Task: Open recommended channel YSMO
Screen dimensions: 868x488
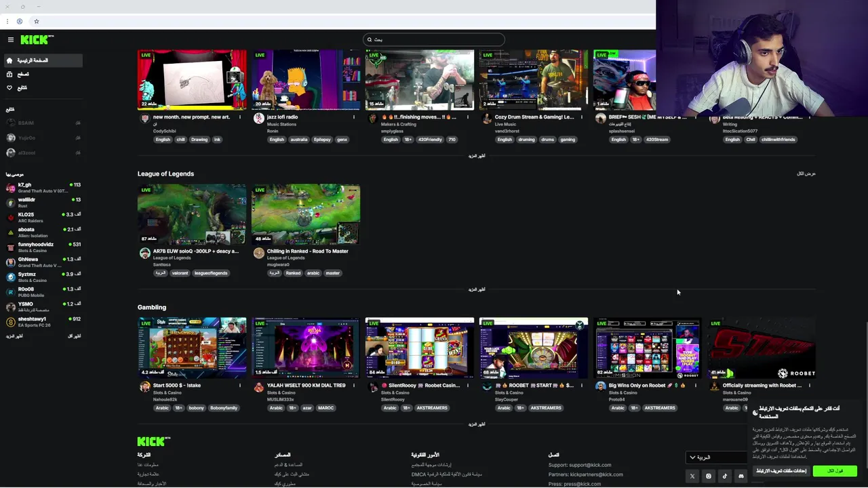Action: (43, 306)
